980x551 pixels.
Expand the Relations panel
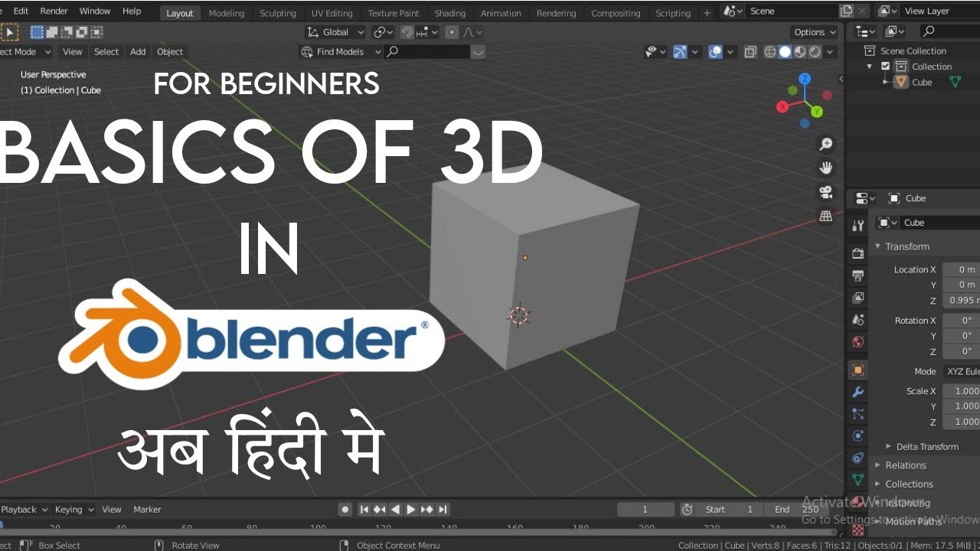click(x=877, y=465)
